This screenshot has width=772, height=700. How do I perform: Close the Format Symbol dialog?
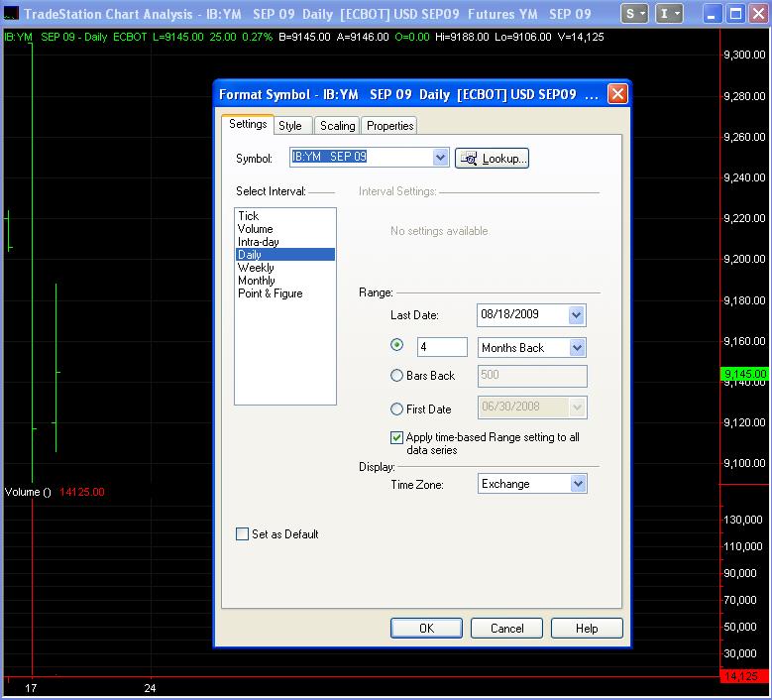(617, 94)
